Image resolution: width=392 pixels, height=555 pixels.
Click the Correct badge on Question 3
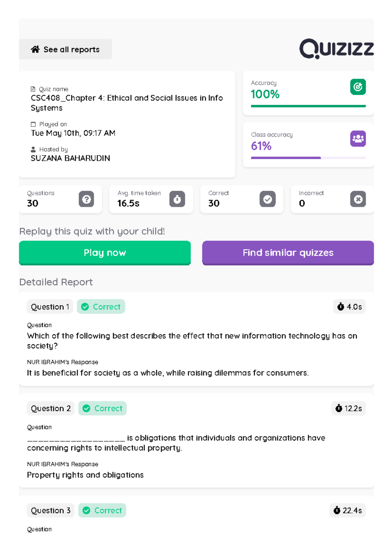click(x=102, y=510)
